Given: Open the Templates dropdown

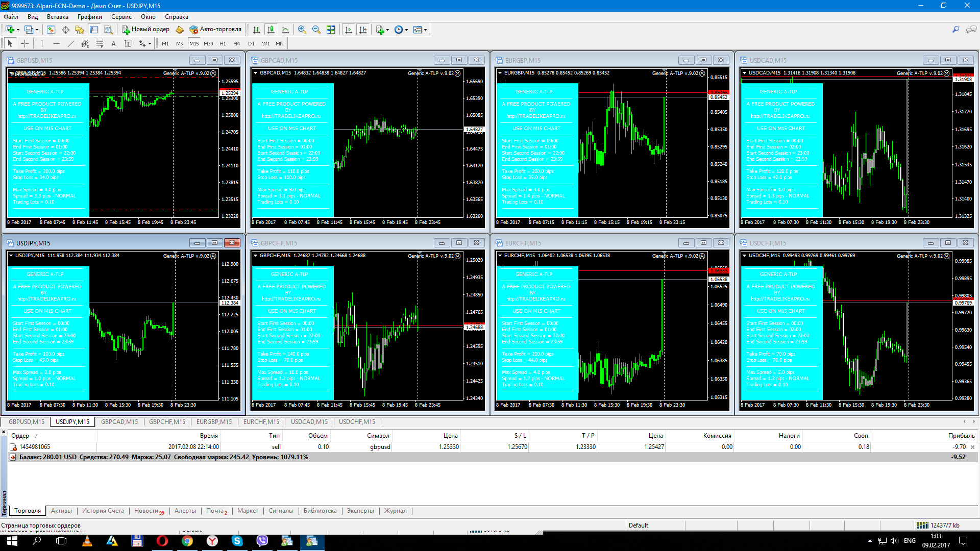Looking at the screenshot, I should click(420, 30).
